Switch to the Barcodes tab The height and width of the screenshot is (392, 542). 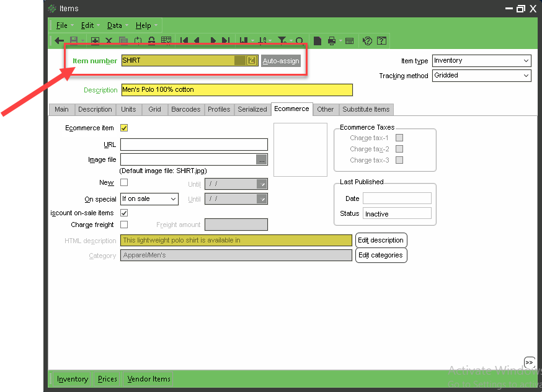[x=186, y=109]
